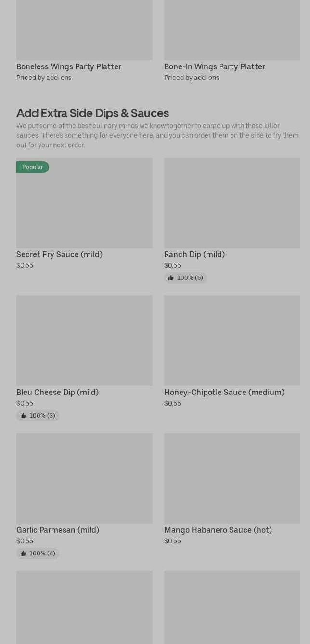Viewport: 310px width, 644px height.
Task: Open Boneless Wings Party Platter title
Action: 69,66
